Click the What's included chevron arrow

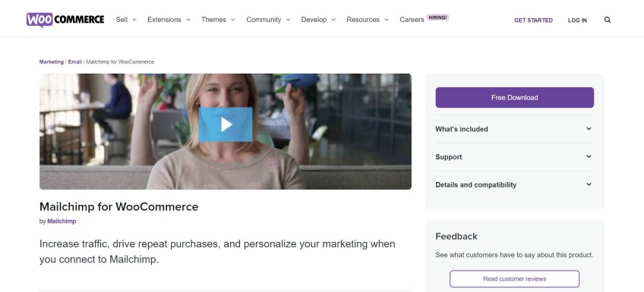pyautogui.click(x=589, y=129)
